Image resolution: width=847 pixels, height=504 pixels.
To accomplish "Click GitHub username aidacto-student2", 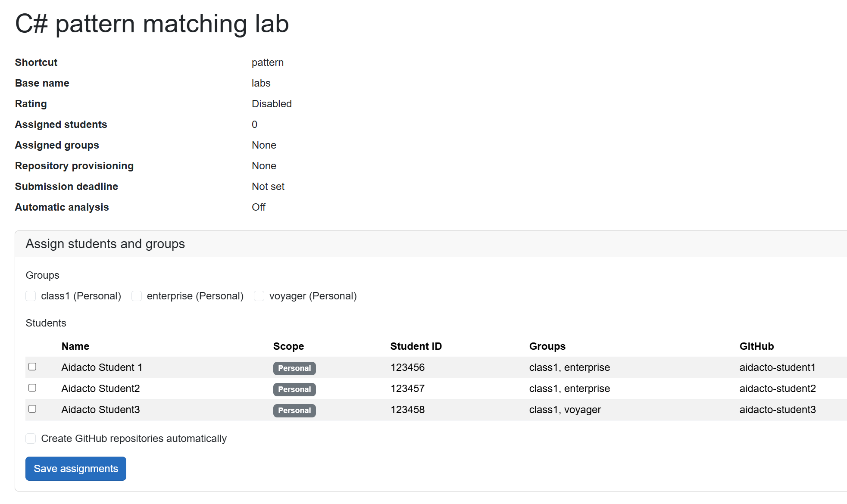I will [x=778, y=389].
